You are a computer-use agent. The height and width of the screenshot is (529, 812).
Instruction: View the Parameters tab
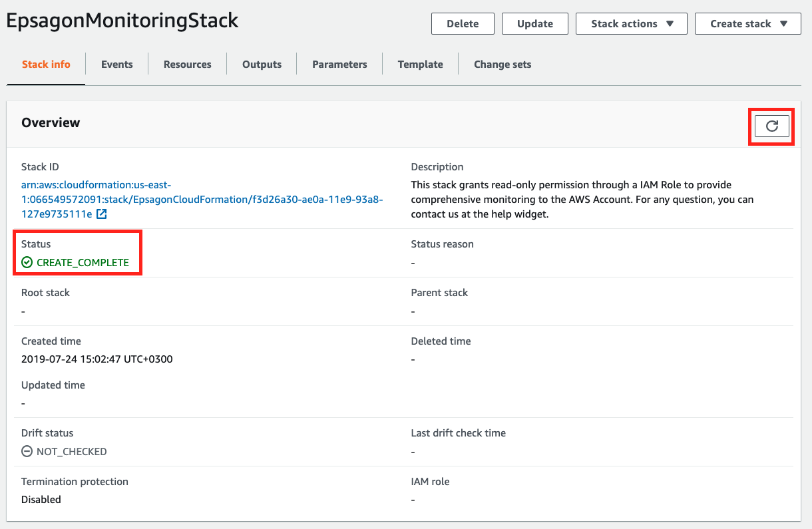click(339, 65)
